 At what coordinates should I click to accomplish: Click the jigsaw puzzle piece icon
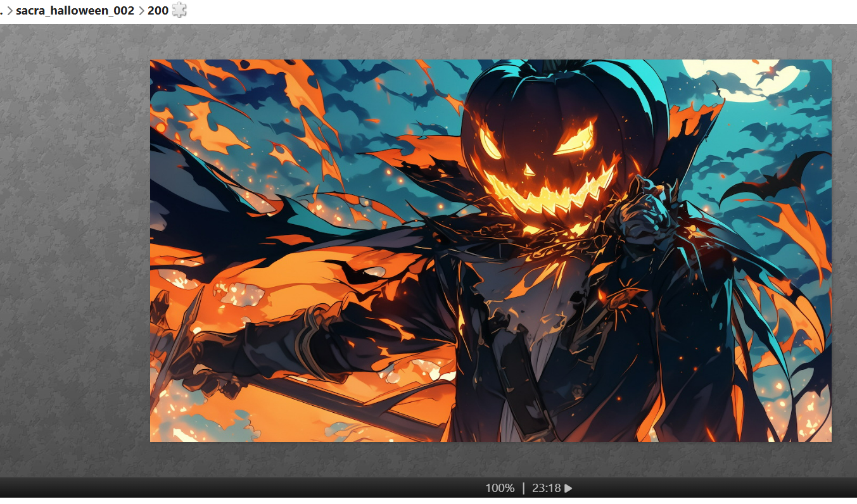coord(180,10)
